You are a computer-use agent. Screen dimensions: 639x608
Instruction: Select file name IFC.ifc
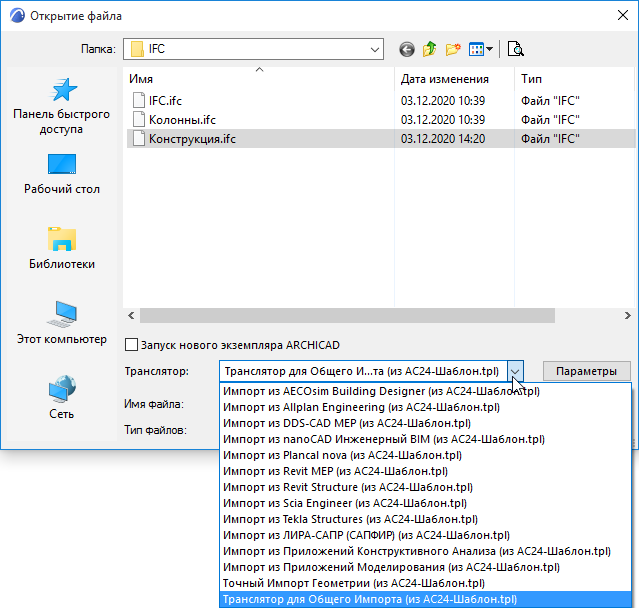[165, 101]
